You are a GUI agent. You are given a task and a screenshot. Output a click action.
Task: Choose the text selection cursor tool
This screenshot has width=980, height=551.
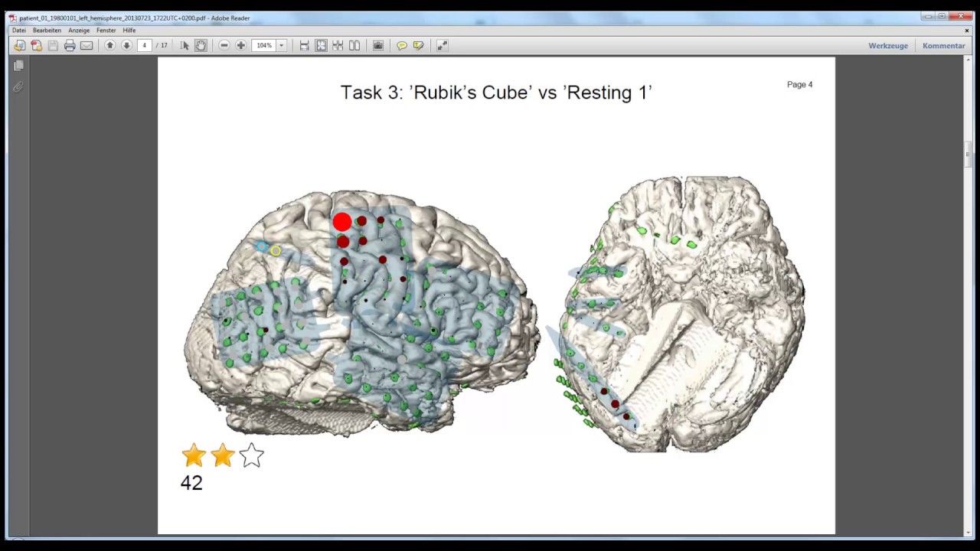pyautogui.click(x=185, y=46)
